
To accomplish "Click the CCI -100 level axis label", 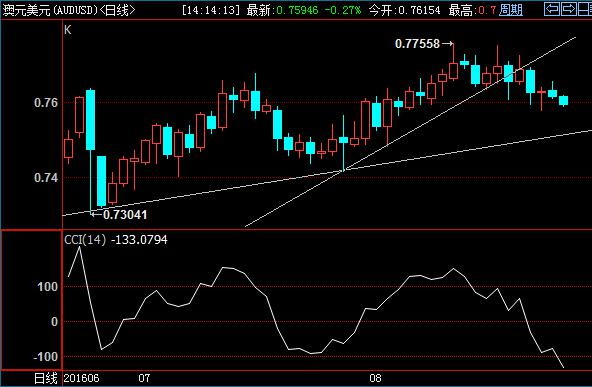I will click(x=45, y=356).
